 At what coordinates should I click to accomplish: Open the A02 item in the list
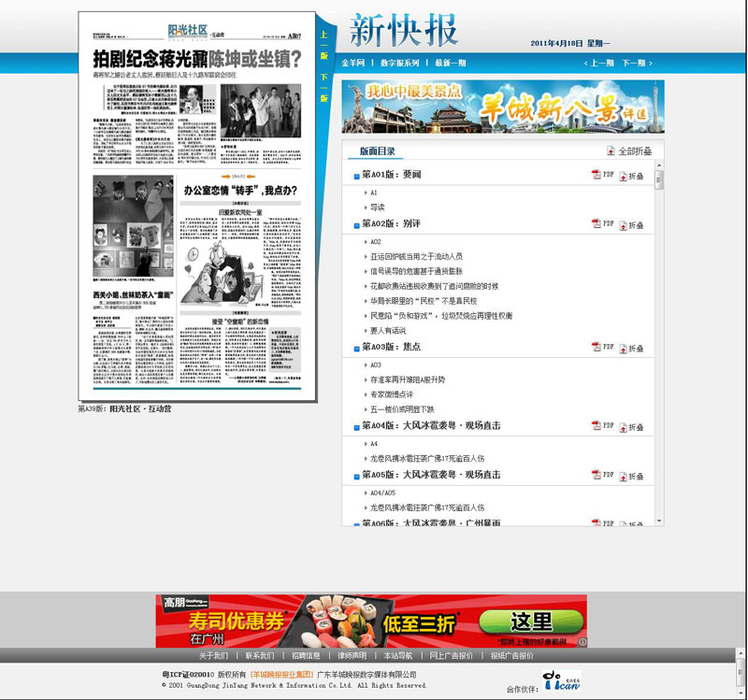click(x=376, y=242)
